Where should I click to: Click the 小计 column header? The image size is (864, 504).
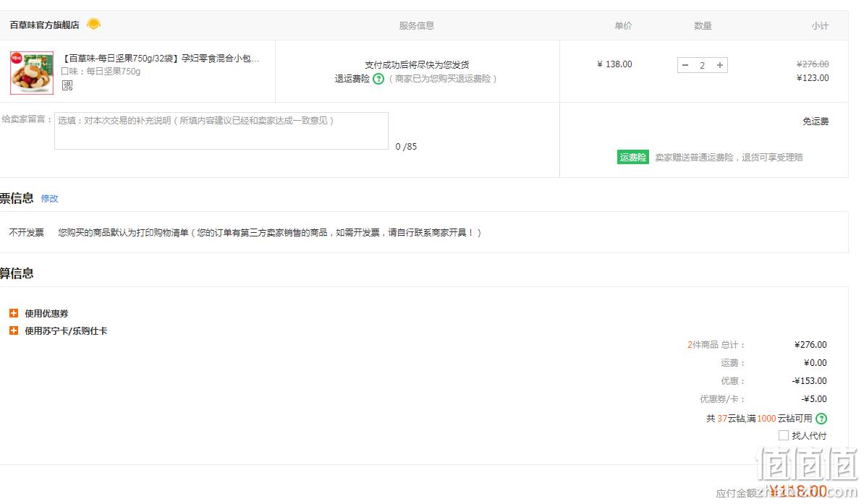tap(820, 26)
